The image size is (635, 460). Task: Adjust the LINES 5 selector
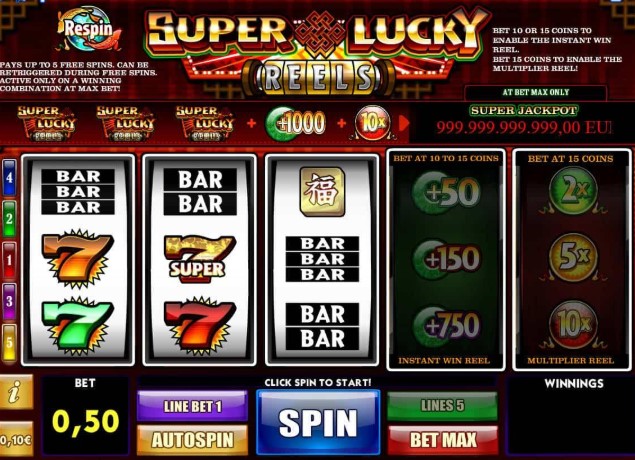443,406
